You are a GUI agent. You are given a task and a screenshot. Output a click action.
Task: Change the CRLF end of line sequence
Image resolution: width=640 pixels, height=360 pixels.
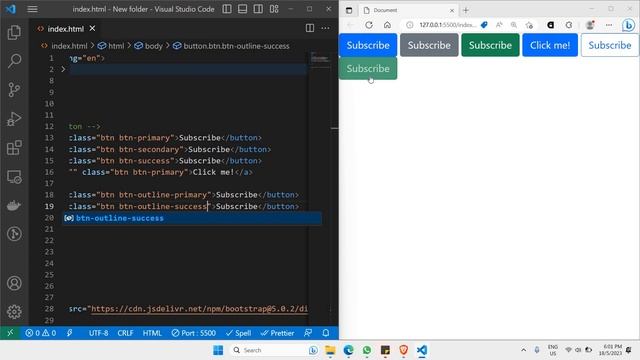tap(125, 333)
